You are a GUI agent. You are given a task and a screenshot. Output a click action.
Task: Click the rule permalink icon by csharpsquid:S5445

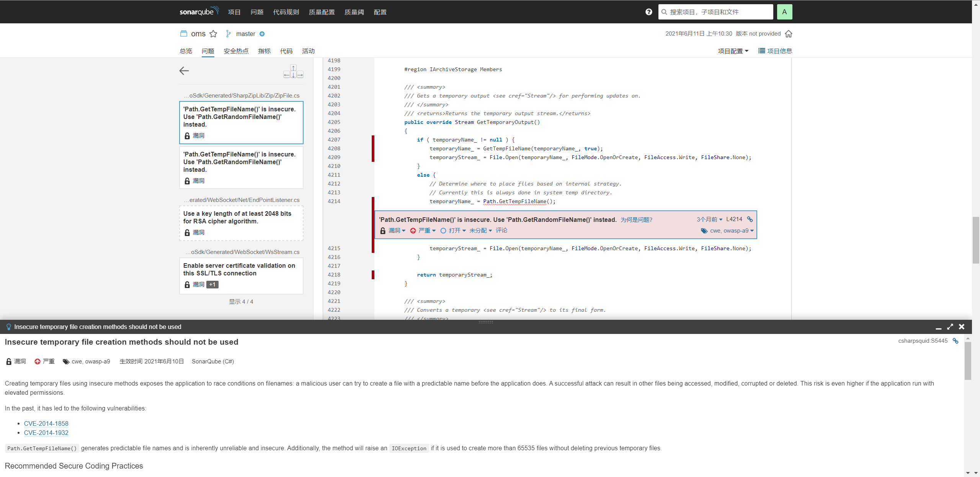[x=955, y=341]
